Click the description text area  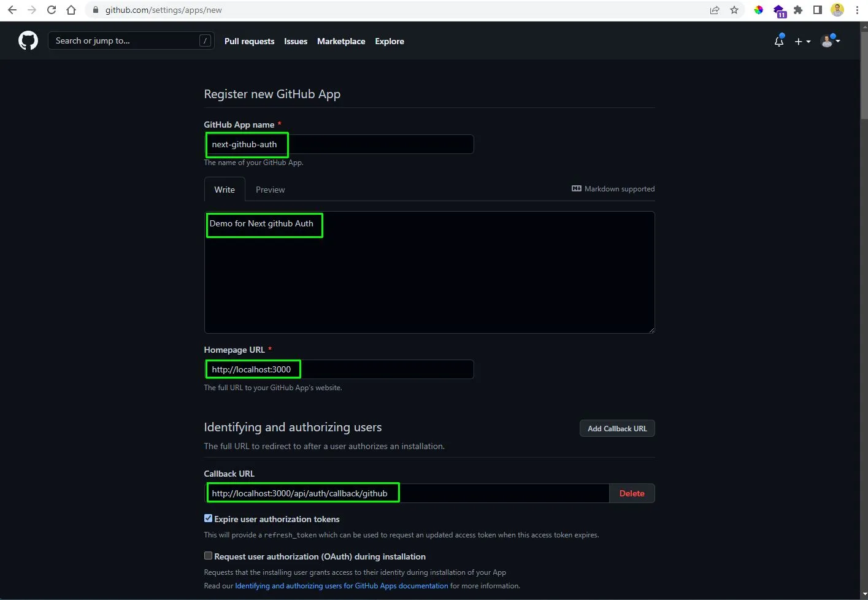[429, 272]
